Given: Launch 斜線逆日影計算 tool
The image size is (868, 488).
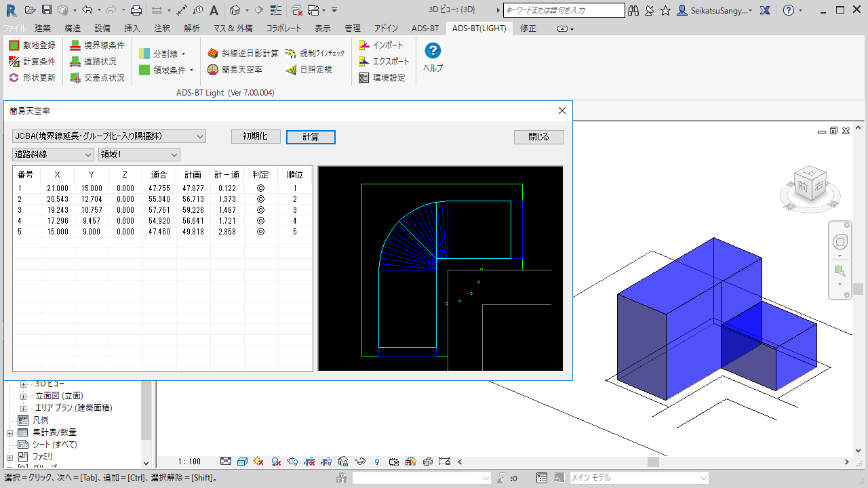Looking at the screenshot, I should coord(243,53).
